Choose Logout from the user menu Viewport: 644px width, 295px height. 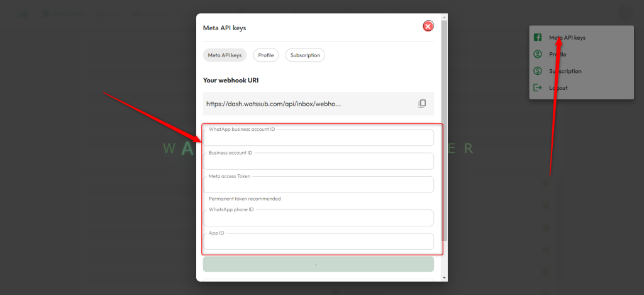558,88
